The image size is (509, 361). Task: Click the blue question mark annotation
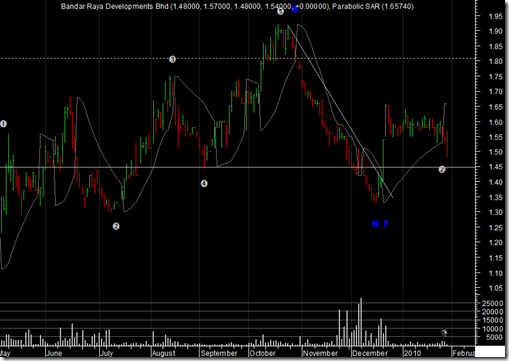tap(386, 224)
